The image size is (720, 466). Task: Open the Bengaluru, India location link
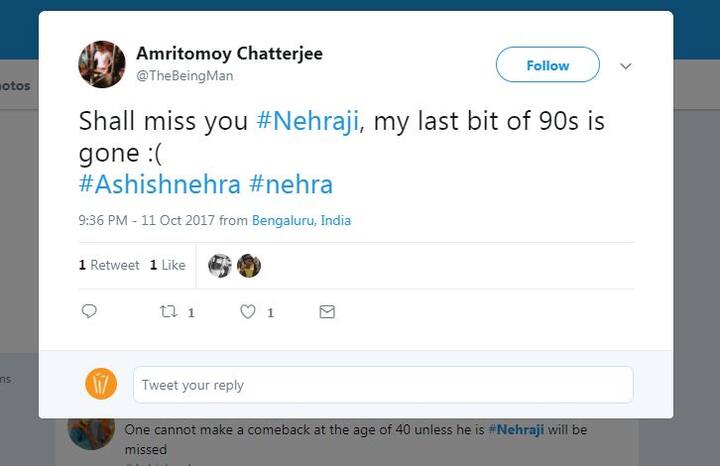(301, 220)
